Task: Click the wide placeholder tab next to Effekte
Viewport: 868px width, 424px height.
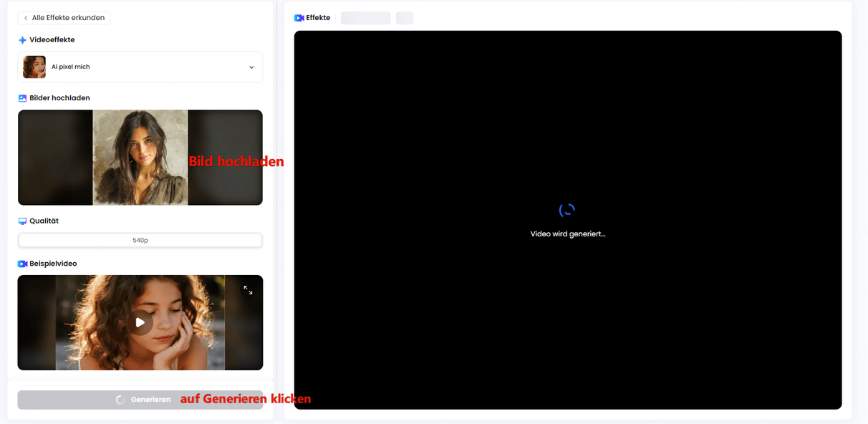Action: click(365, 18)
